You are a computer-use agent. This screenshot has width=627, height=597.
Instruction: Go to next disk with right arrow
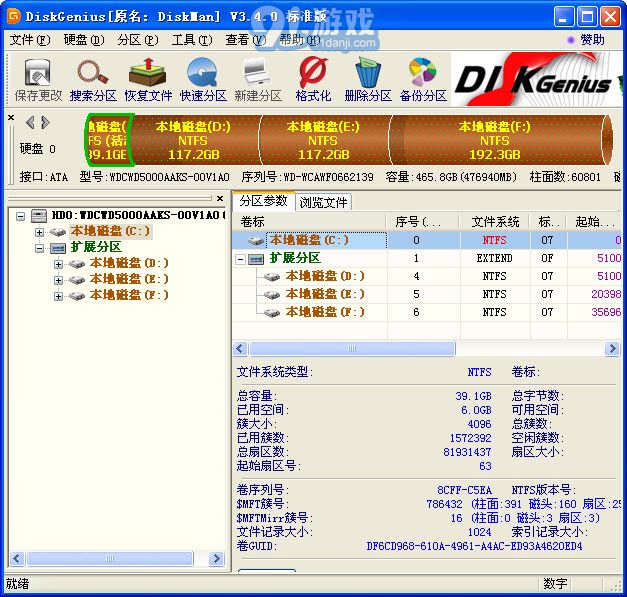(45, 122)
